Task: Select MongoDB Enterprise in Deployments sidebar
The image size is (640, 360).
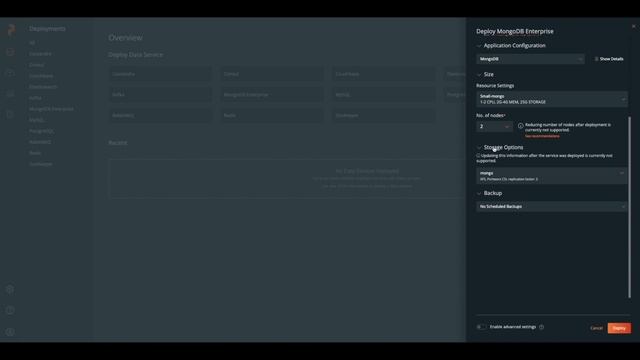Action: (51, 109)
